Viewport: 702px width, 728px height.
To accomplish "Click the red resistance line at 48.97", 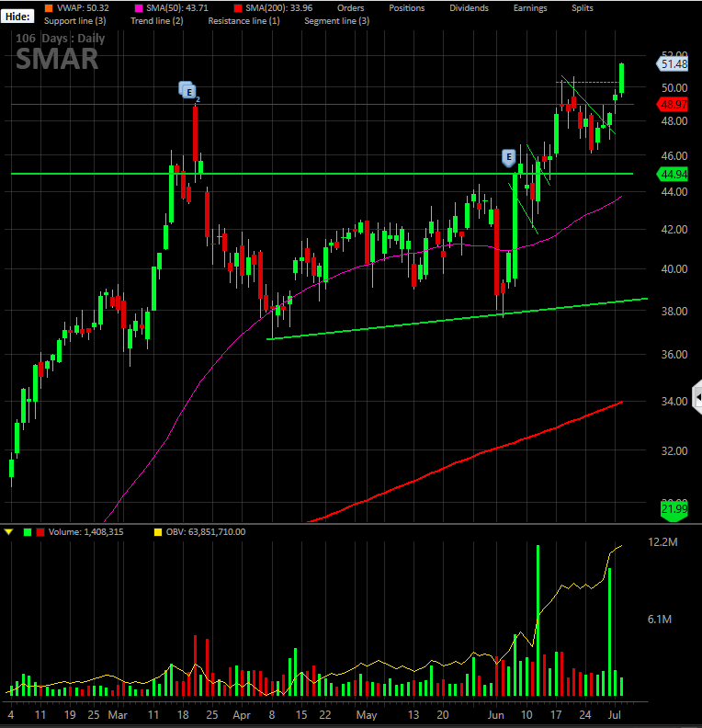I will (324, 105).
